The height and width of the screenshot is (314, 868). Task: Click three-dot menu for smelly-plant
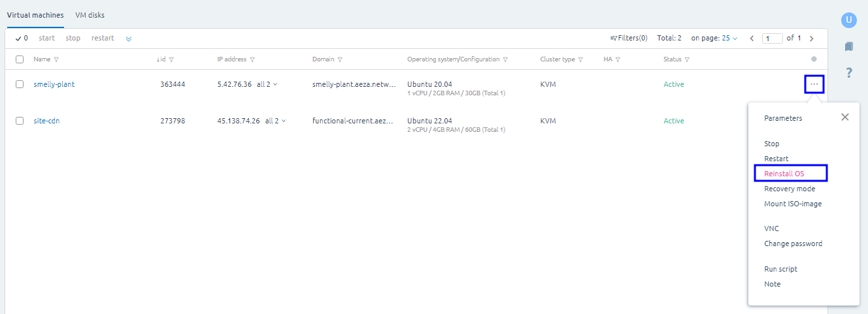(x=814, y=84)
